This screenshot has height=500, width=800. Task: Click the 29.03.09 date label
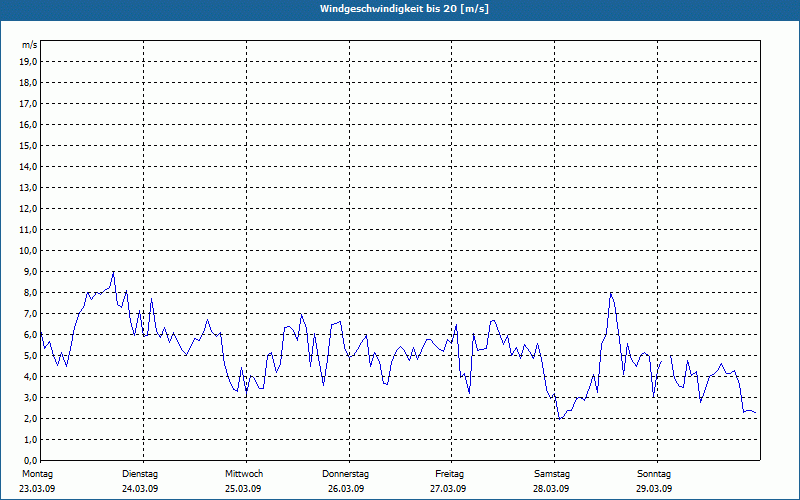[x=654, y=489]
